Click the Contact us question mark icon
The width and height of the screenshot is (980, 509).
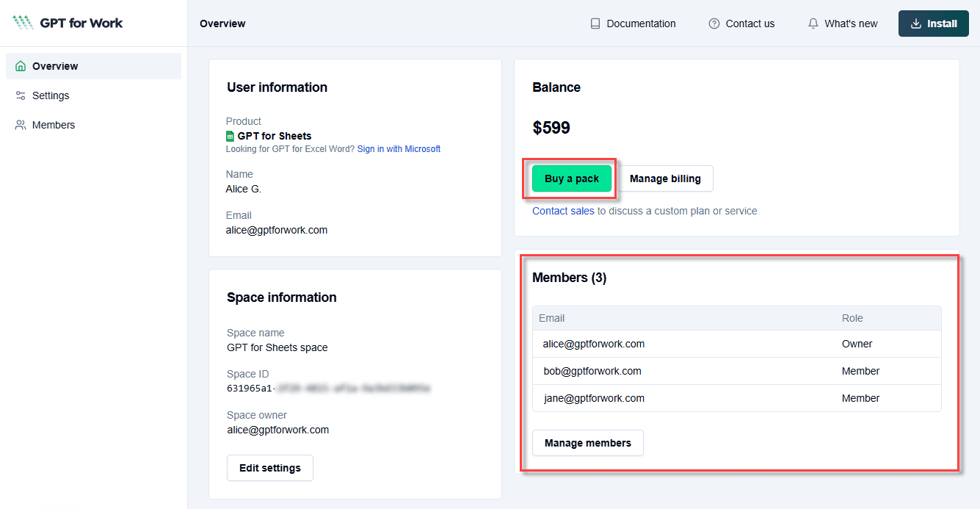714,24
